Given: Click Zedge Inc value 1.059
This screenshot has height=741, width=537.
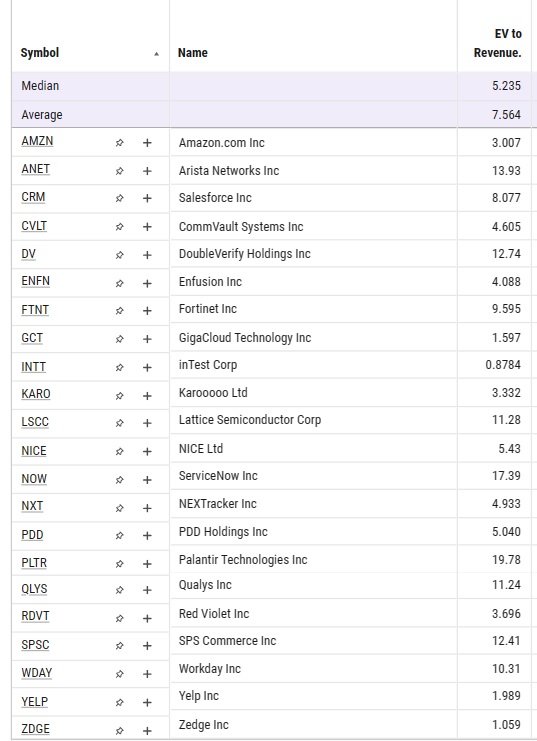Looking at the screenshot, I should coord(506,724).
